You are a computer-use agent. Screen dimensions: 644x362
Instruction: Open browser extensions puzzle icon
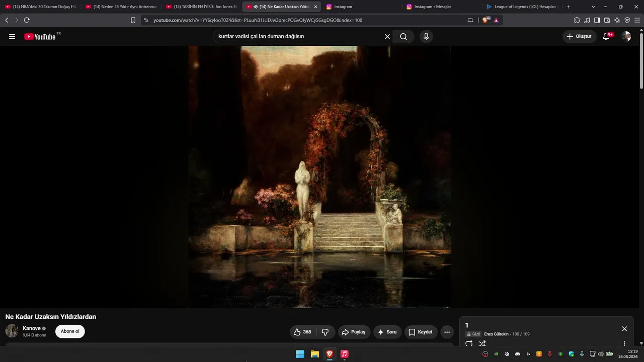(577, 20)
